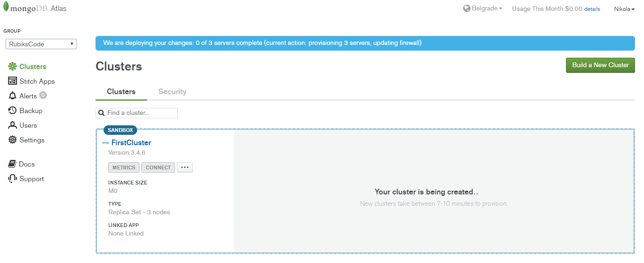The height and width of the screenshot is (263, 644).
Task: Click the 'LINKED APP' label
Action: click(x=123, y=225)
